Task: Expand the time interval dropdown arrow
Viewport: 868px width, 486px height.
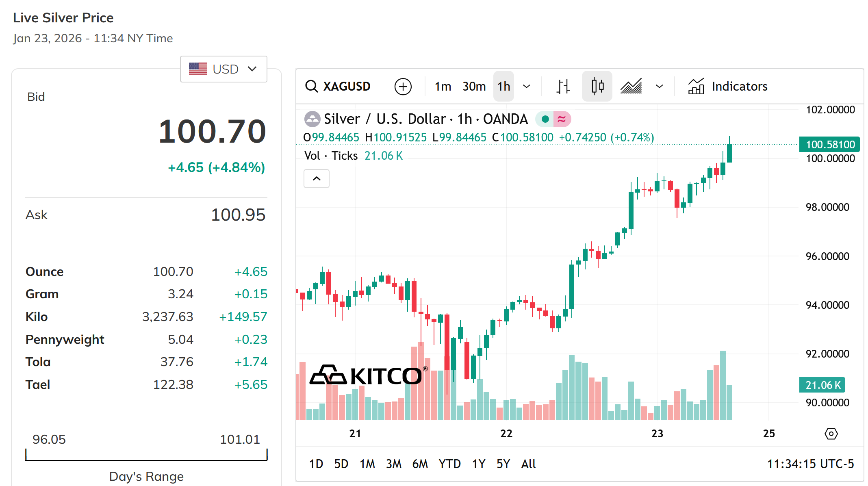Action: coord(527,86)
